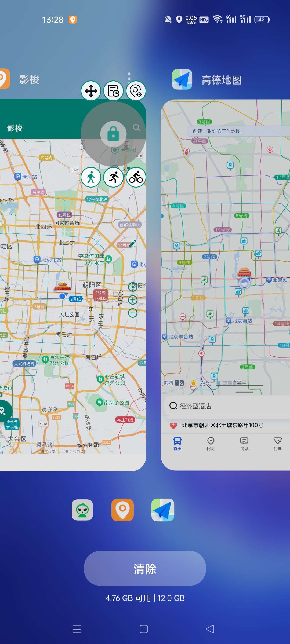This screenshot has width=290, height=644.
Task: Tap the blue paper plane dock icon
Action: [x=163, y=510]
